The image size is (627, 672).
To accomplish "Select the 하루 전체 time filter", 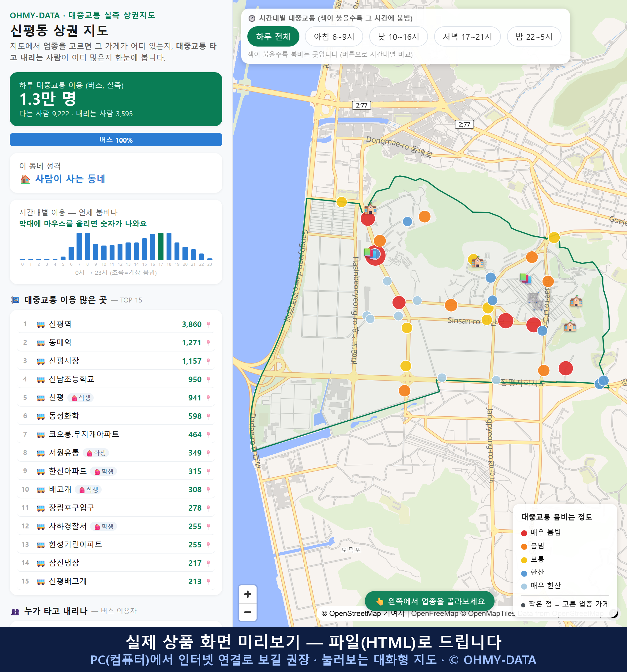I will coord(273,36).
